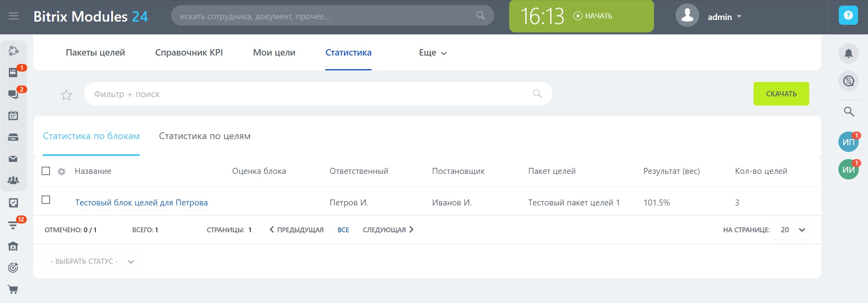Open Тестовый блок целей для Петрова link
Image resolution: width=868 pixels, height=303 pixels.
point(141,203)
